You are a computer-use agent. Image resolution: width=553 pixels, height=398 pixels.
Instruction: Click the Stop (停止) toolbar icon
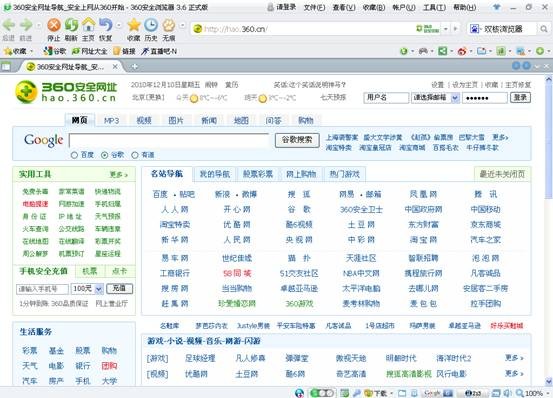point(54,25)
